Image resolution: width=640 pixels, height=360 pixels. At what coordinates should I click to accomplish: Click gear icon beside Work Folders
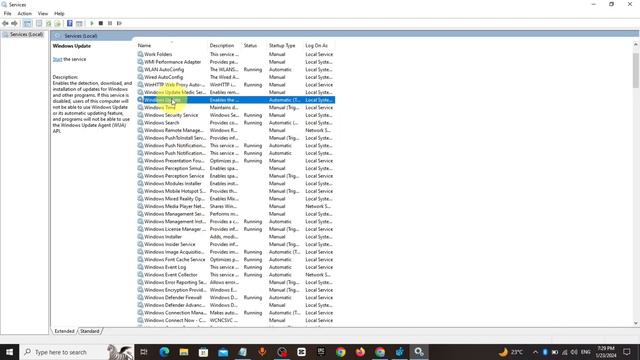(x=140, y=54)
